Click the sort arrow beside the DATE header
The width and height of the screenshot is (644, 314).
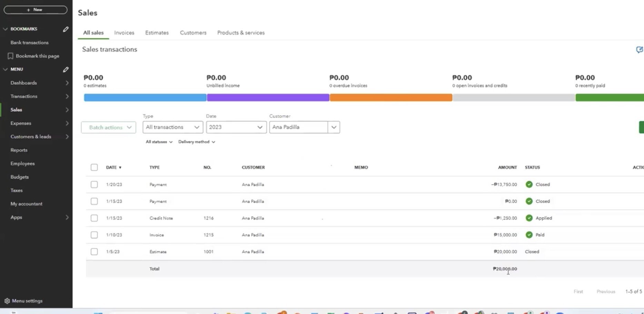[x=120, y=168]
